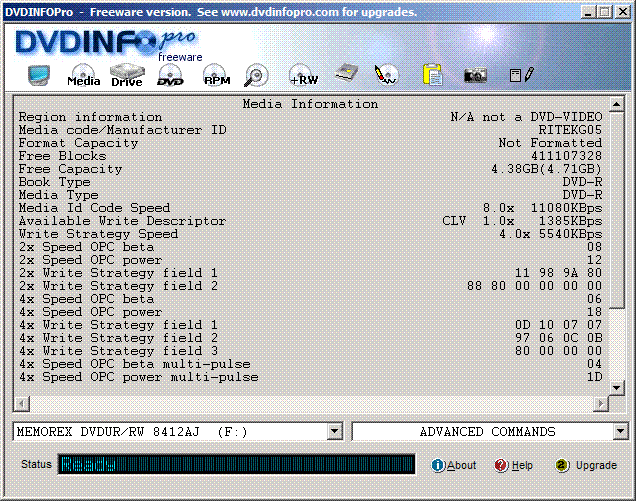Select the RITEKG05 value
Viewport: 636px width, 501px height.
pos(570,130)
